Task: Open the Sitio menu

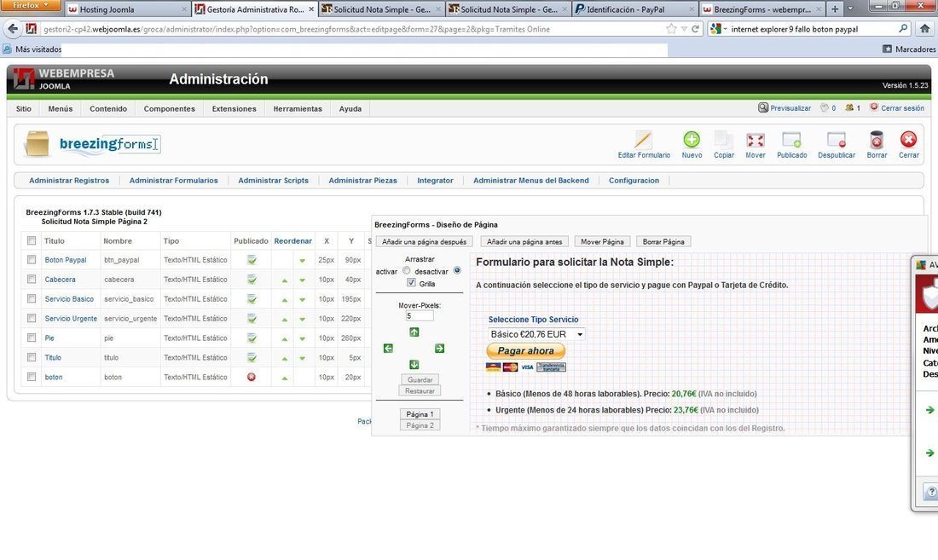Action: pyautogui.click(x=24, y=109)
